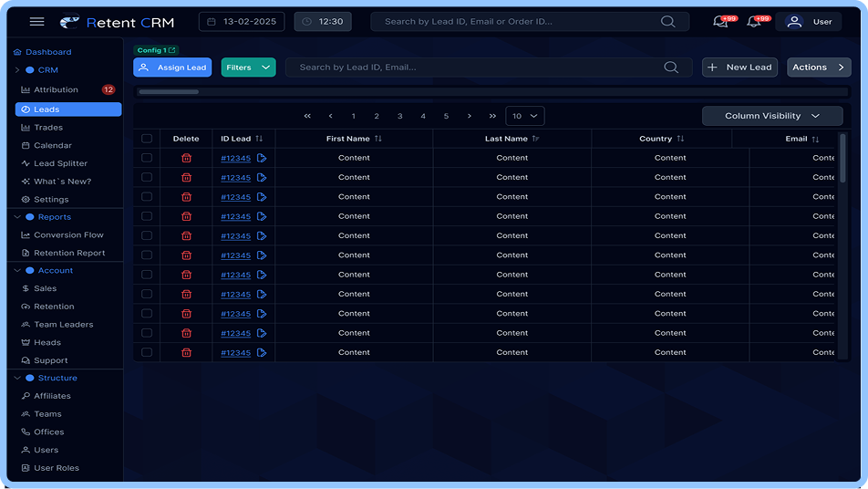Click the Config 1 external link icon
Screen dimensions: 868x489
[171, 50]
